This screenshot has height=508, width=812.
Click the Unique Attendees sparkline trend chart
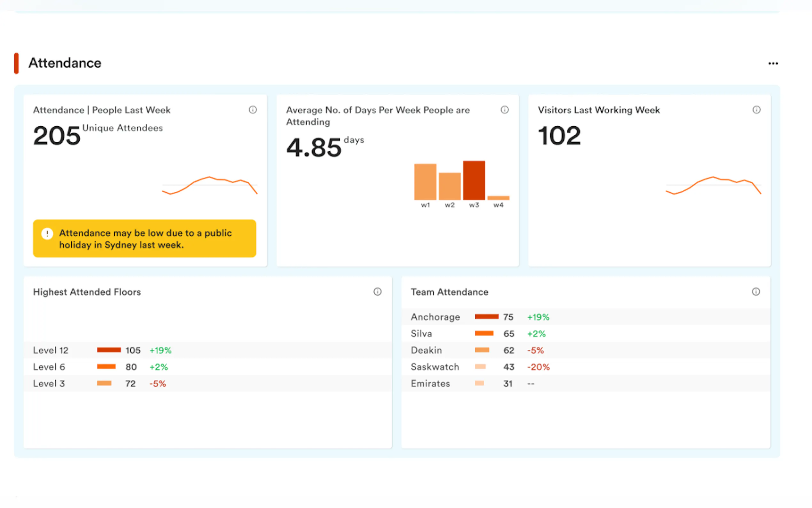pos(209,185)
